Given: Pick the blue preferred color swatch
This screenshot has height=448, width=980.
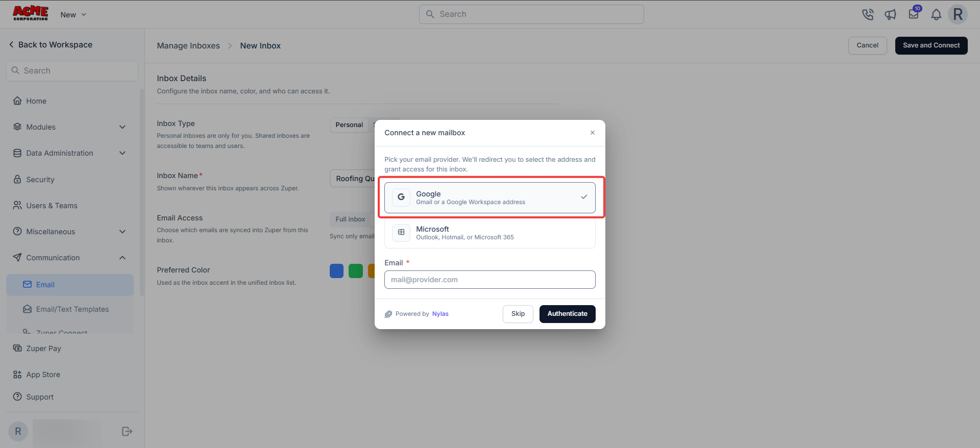Looking at the screenshot, I should pyautogui.click(x=336, y=271).
